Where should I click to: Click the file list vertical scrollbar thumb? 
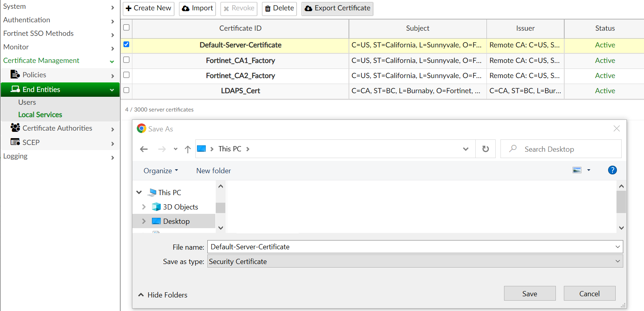621,202
